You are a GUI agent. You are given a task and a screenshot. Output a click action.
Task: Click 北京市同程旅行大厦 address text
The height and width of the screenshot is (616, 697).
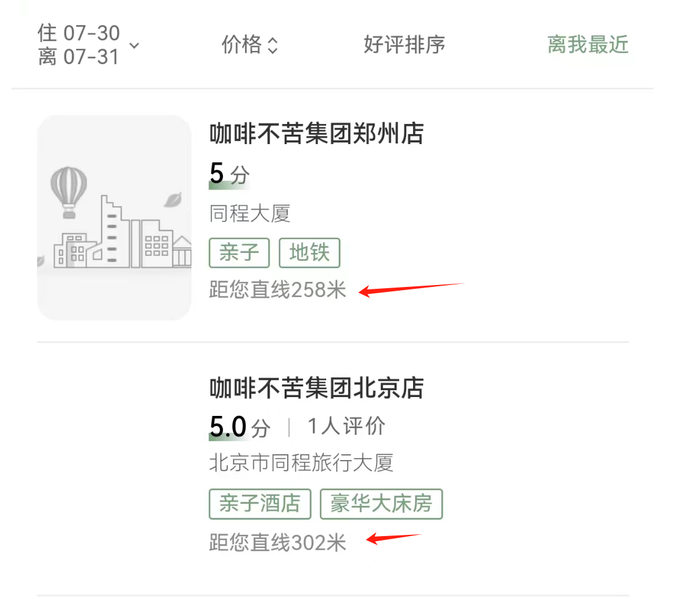pos(302,462)
